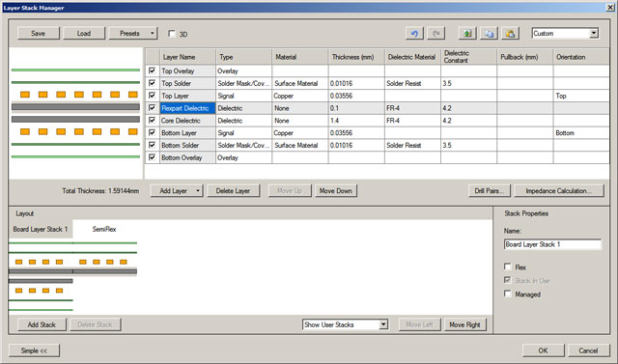Click the Type column header

click(x=243, y=57)
